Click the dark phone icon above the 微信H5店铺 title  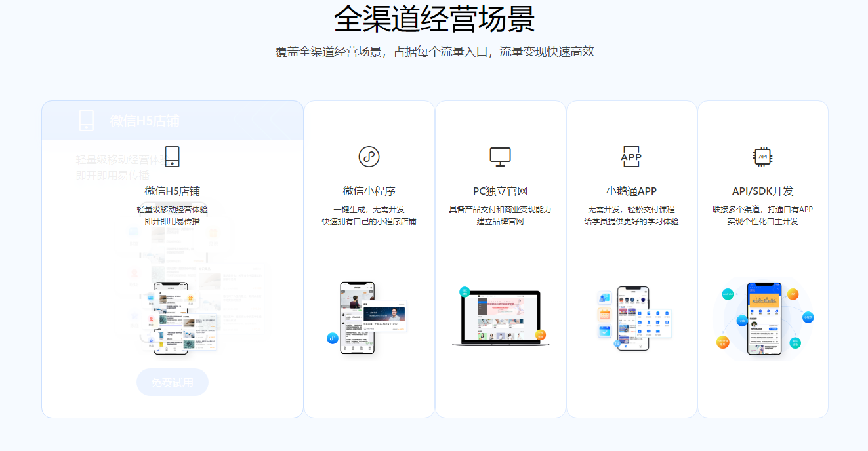172,157
